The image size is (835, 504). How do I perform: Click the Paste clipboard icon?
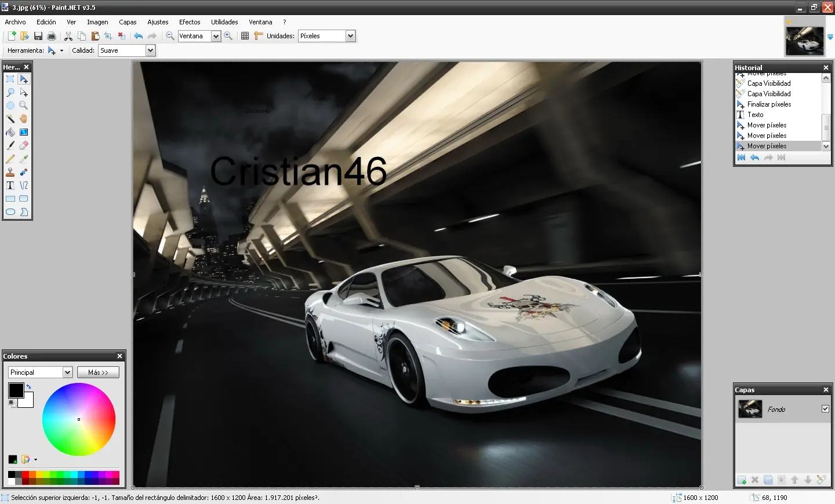[95, 36]
